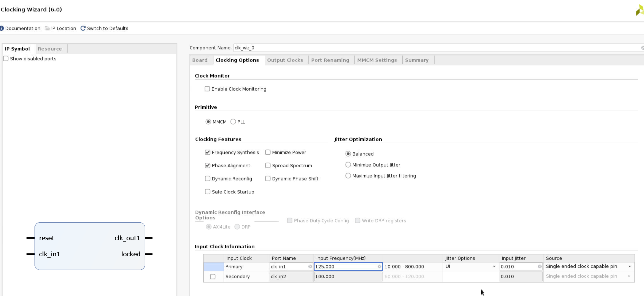Open the Documentation info icon
Viewport: 644px width, 296px height.
[2, 28]
